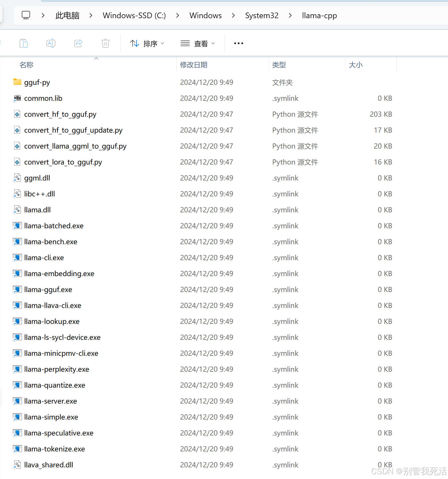Select llama.dll file icon
The width and height of the screenshot is (448, 479).
(17, 210)
